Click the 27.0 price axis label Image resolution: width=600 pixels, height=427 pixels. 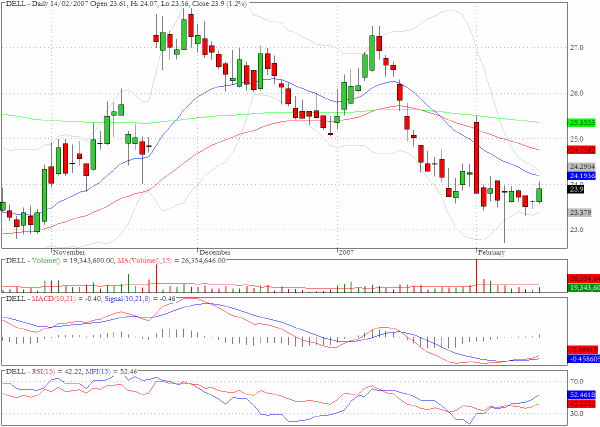tap(577, 48)
